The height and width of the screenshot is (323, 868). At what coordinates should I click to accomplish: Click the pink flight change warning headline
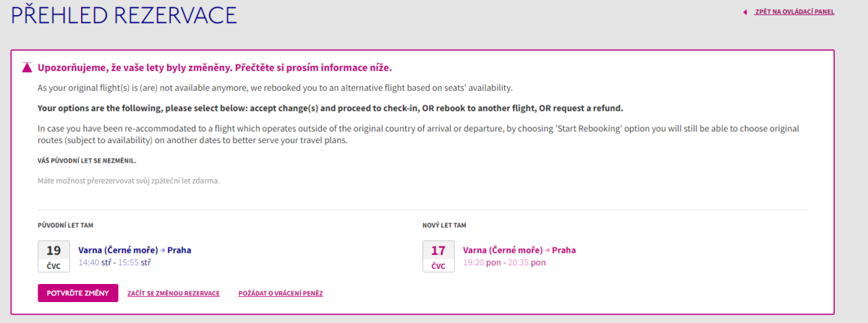pyautogui.click(x=214, y=68)
